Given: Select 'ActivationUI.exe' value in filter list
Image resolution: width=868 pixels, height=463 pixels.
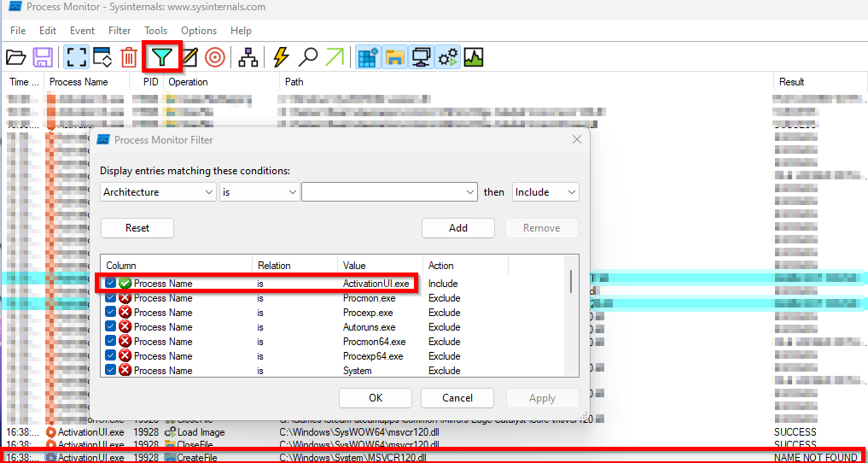Looking at the screenshot, I should (376, 284).
